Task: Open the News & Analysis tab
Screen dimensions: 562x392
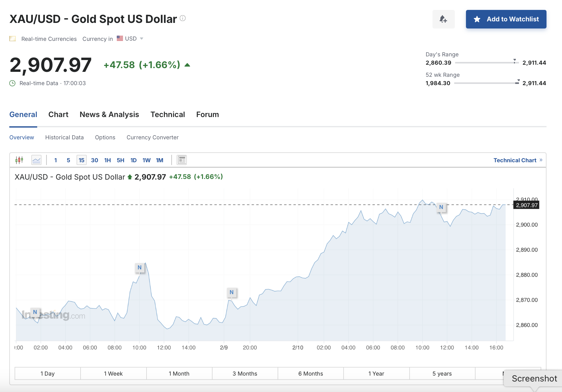Action: 109,115
